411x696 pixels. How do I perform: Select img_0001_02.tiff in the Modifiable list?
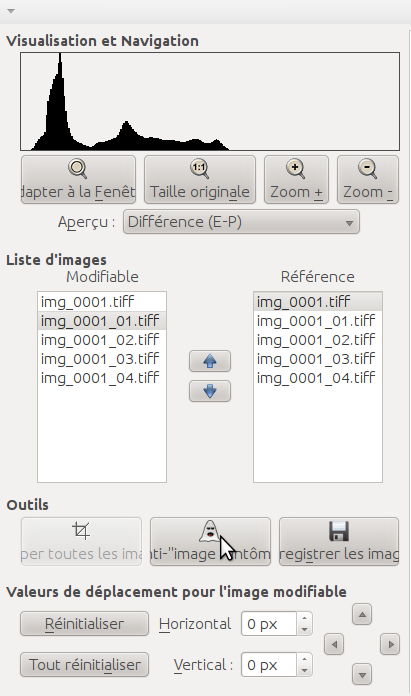click(x=102, y=340)
